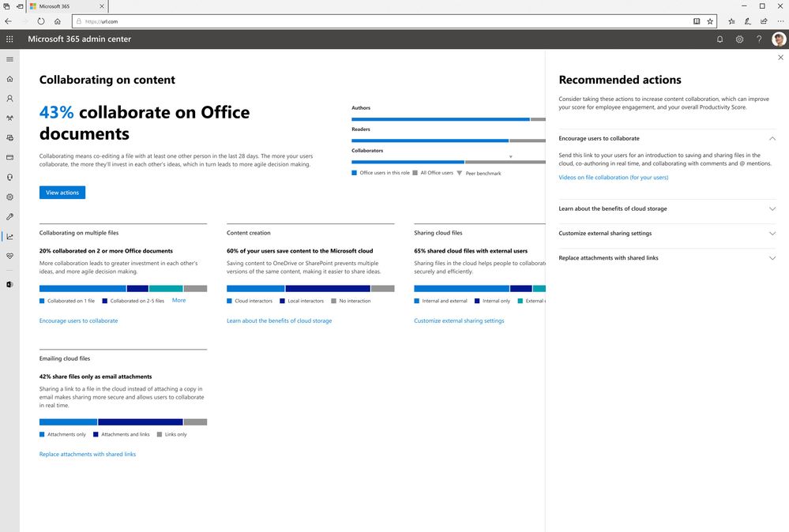Close the Microsoft 365 browser tab
789x532 pixels.
coord(102,6)
